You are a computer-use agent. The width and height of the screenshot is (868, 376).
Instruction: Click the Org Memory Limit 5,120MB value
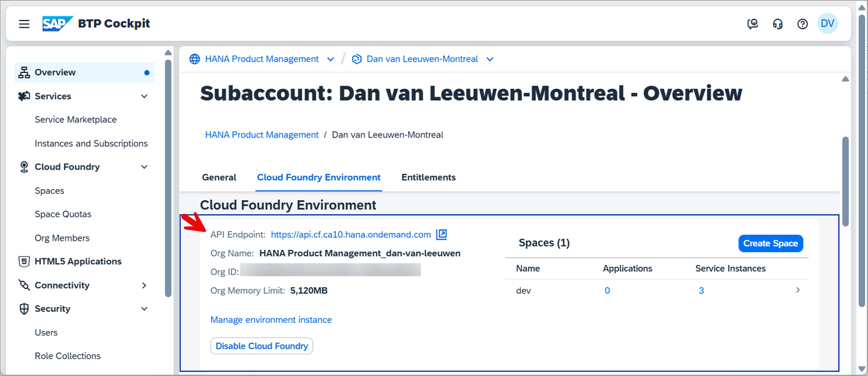pyautogui.click(x=309, y=290)
